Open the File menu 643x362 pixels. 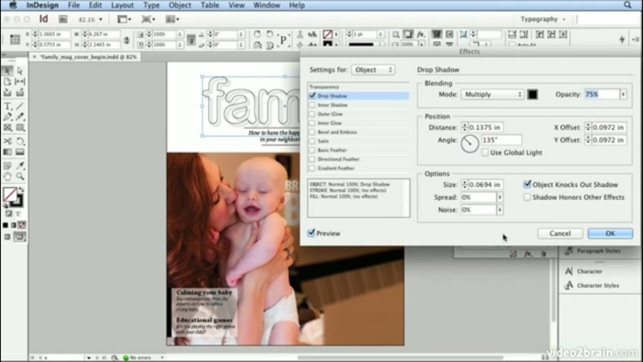tap(74, 5)
